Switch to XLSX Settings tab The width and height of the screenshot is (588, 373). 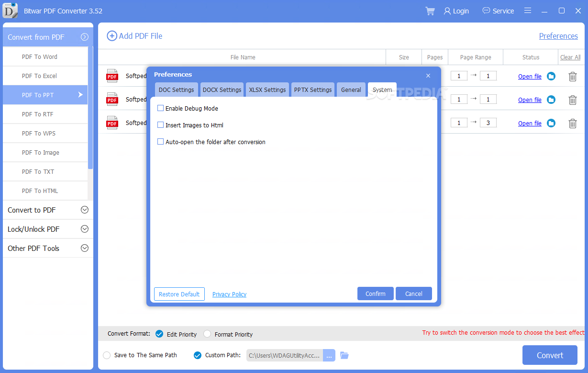pos(267,90)
